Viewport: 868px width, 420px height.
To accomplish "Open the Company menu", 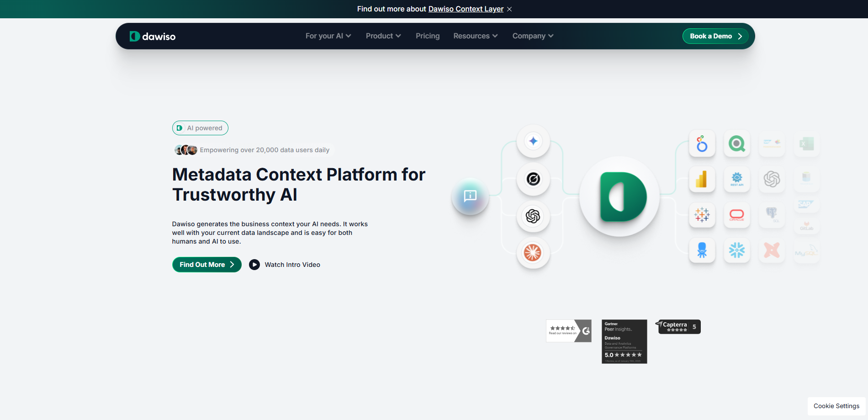I will (532, 36).
